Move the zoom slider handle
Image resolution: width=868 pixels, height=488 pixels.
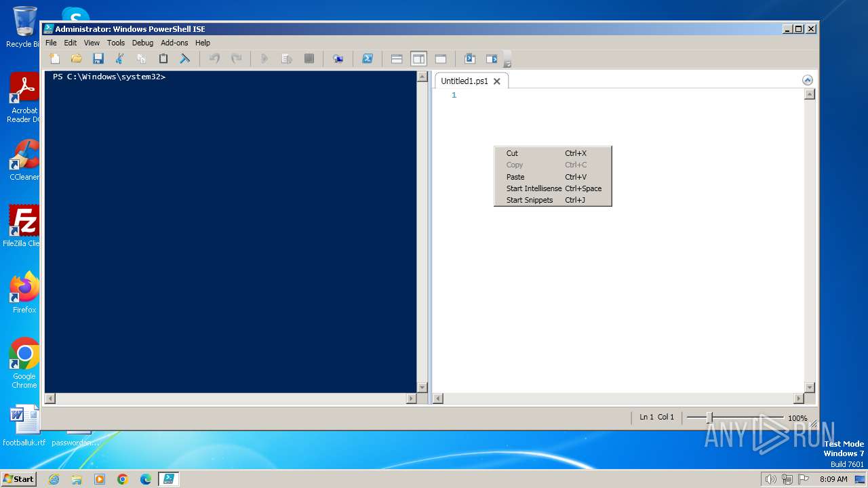(709, 418)
